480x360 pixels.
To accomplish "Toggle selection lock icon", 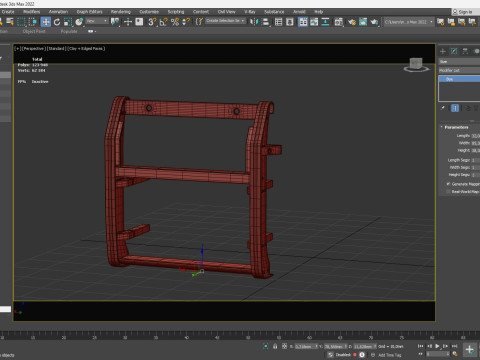I will pyautogui.click(x=275, y=346).
